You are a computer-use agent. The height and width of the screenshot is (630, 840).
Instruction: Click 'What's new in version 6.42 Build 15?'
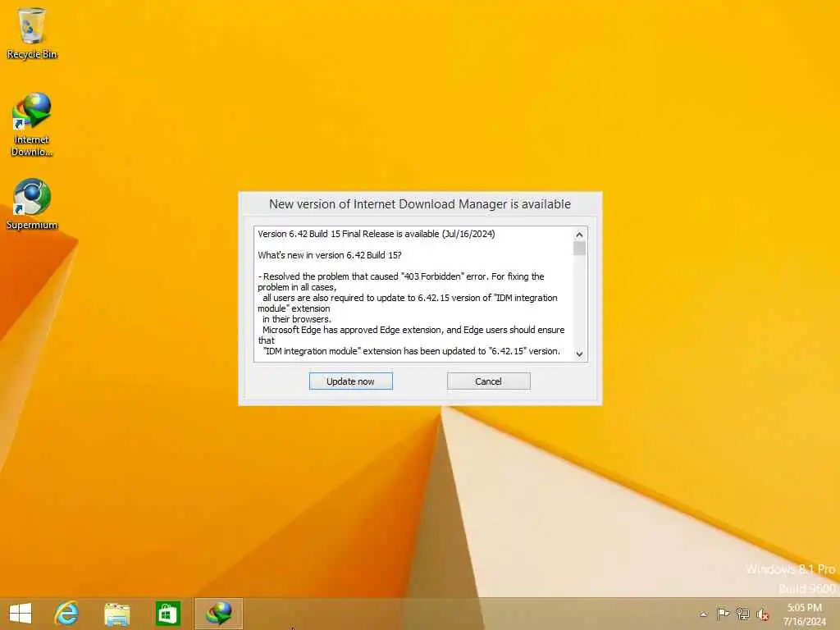pyautogui.click(x=330, y=255)
